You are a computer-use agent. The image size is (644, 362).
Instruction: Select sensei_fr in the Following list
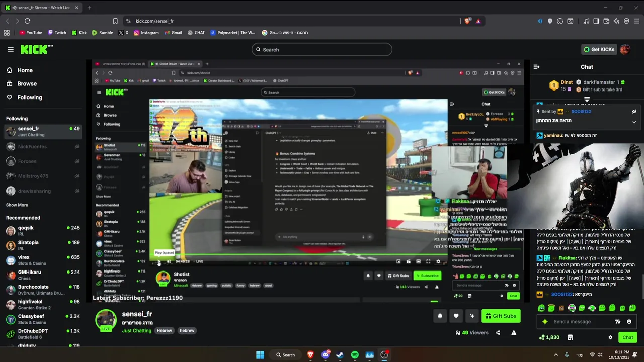(x=43, y=131)
